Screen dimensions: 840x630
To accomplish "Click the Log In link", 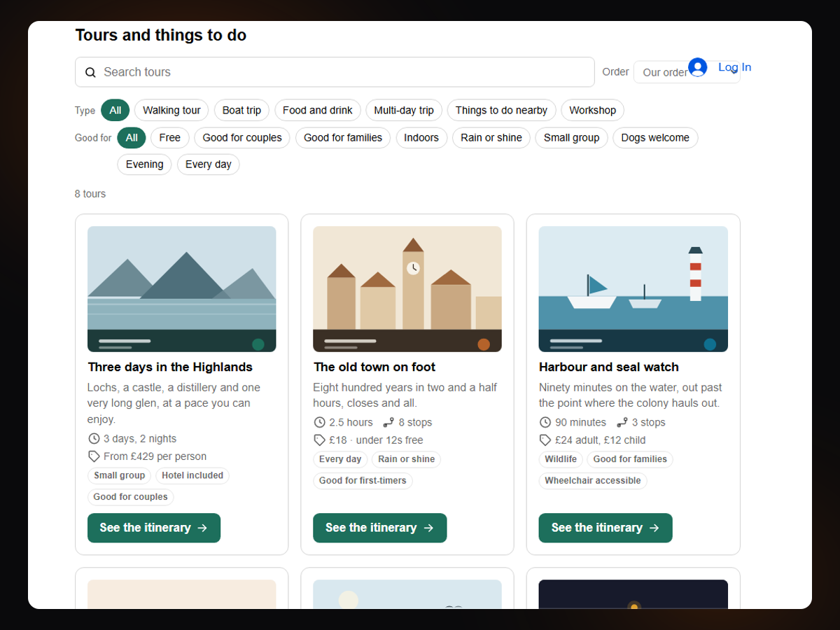I will (734, 67).
